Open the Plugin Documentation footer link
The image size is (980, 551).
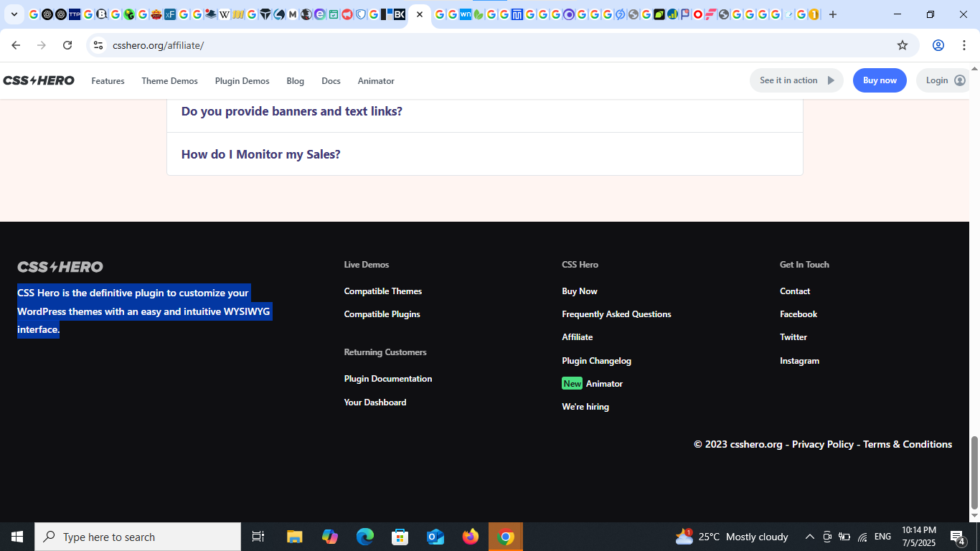coord(388,379)
